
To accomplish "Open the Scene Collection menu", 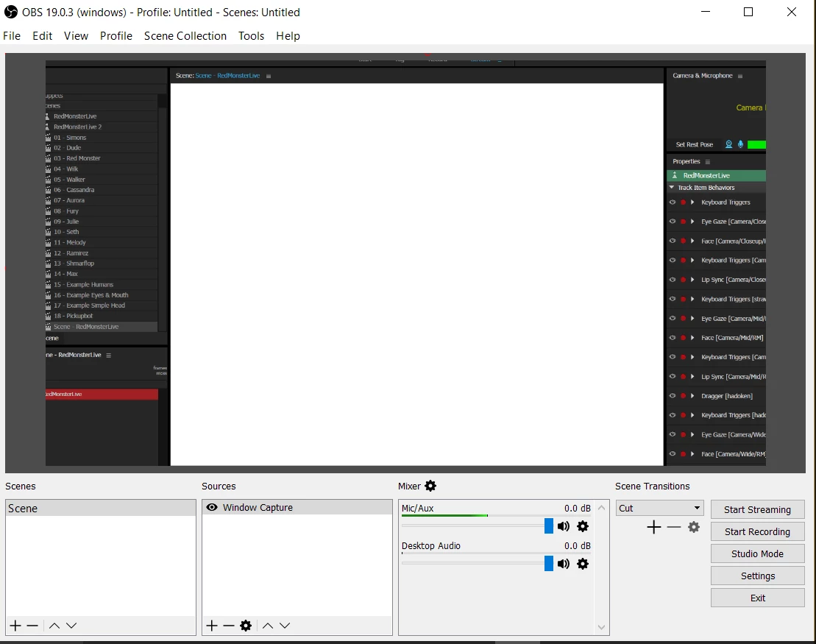I will pos(185,36).
